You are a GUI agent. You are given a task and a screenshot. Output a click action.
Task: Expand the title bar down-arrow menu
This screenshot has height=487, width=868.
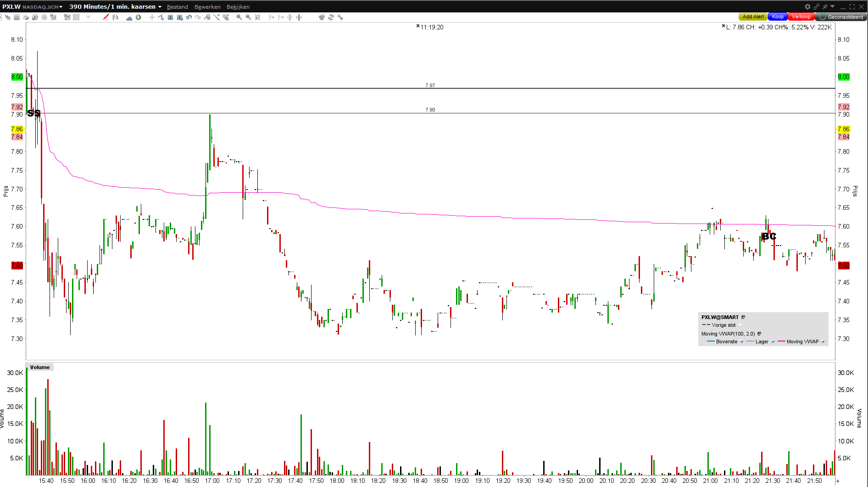[x=833, y=6]
